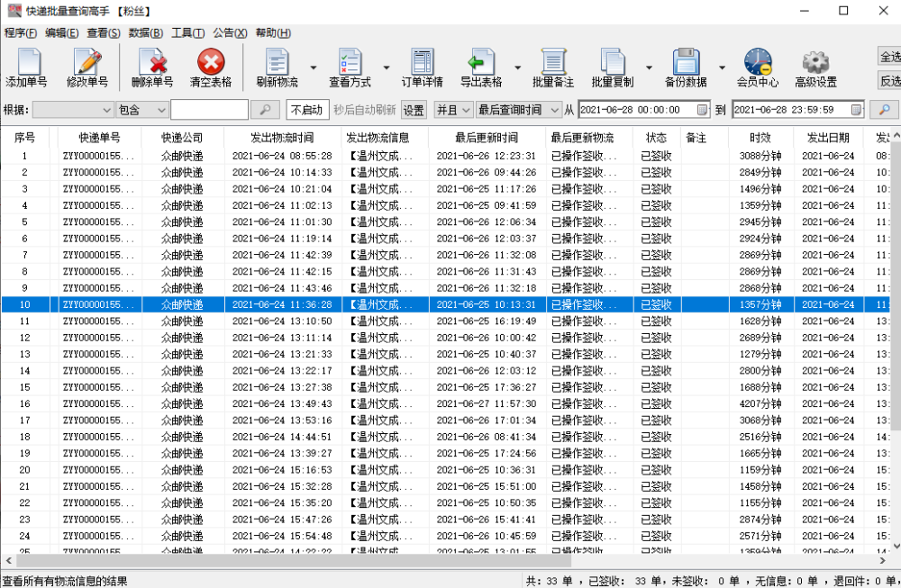Open the 查看(S) menu
Screen dimensions: 901x588
[104, 32]
